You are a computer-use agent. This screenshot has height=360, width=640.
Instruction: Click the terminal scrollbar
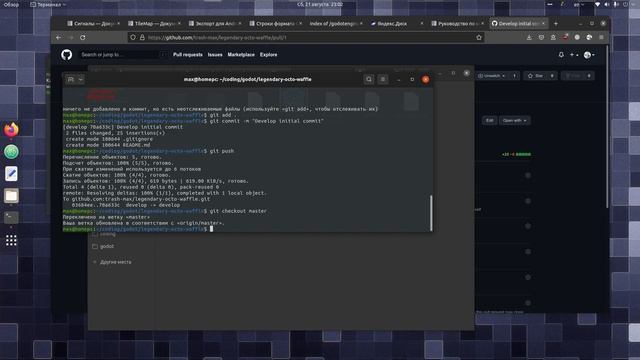click(x=431, y=213)
